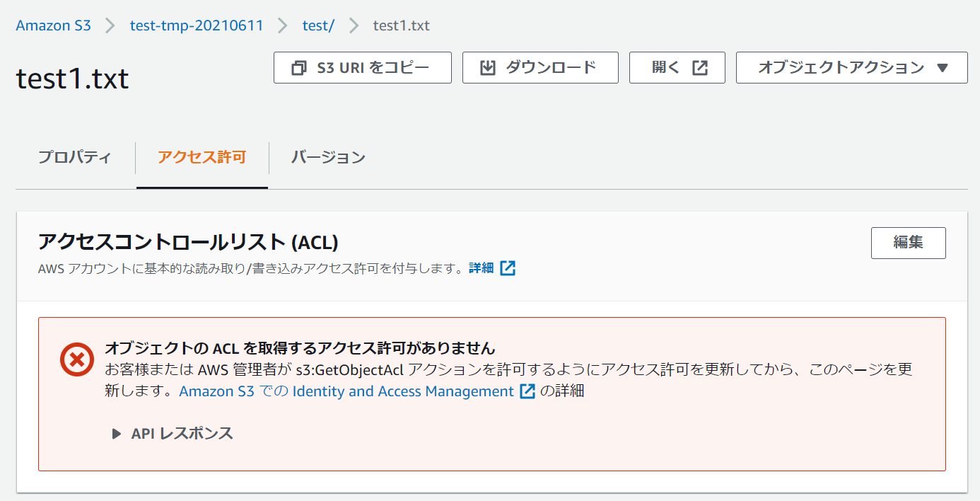Click the API レスポンス disclosure triangle
The width and height of the screenshot is (980, 501).
(117, 434)
